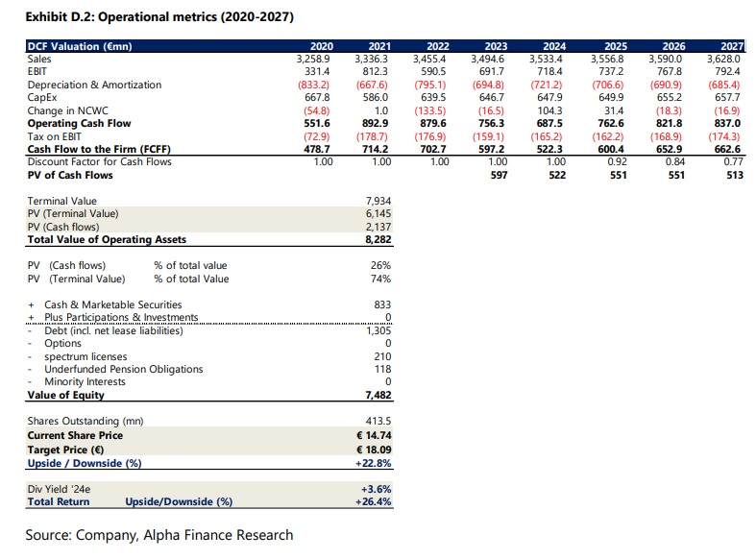Click the 2021 EBIT value 812.3

(375, 71)
